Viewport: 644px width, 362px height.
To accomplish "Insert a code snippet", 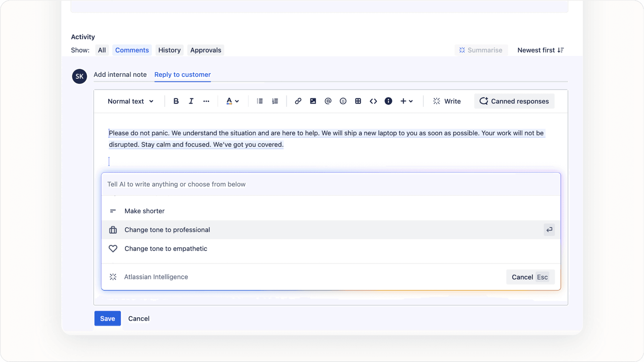I will [373, 101].
